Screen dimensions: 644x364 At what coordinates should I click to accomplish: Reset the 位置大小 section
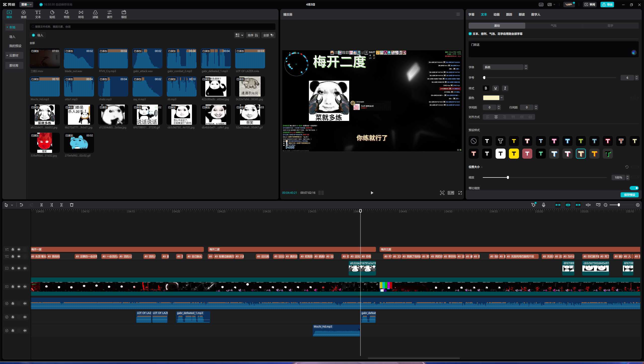click(627, 167)
